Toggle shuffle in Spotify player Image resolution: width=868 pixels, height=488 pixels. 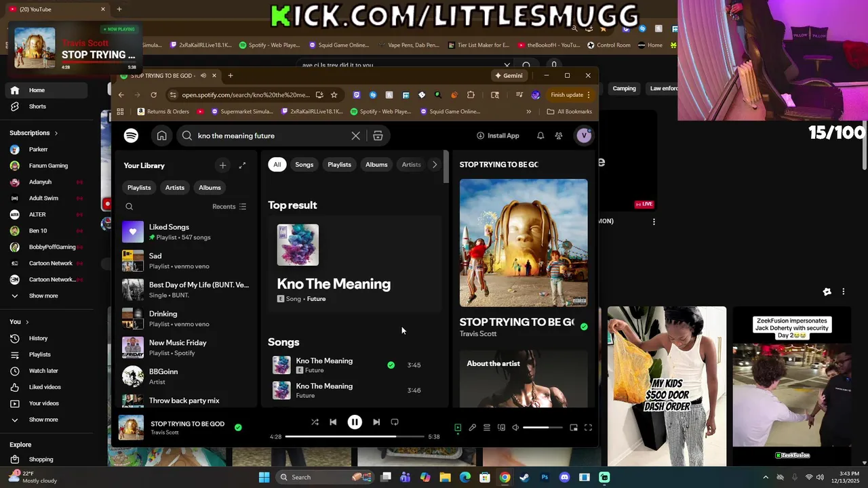pos(315,422)
